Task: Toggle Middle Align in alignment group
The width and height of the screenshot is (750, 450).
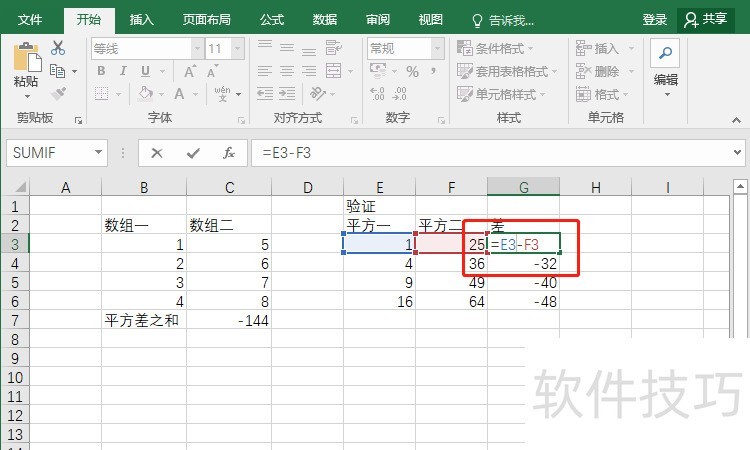Action: tap(287, 47)
